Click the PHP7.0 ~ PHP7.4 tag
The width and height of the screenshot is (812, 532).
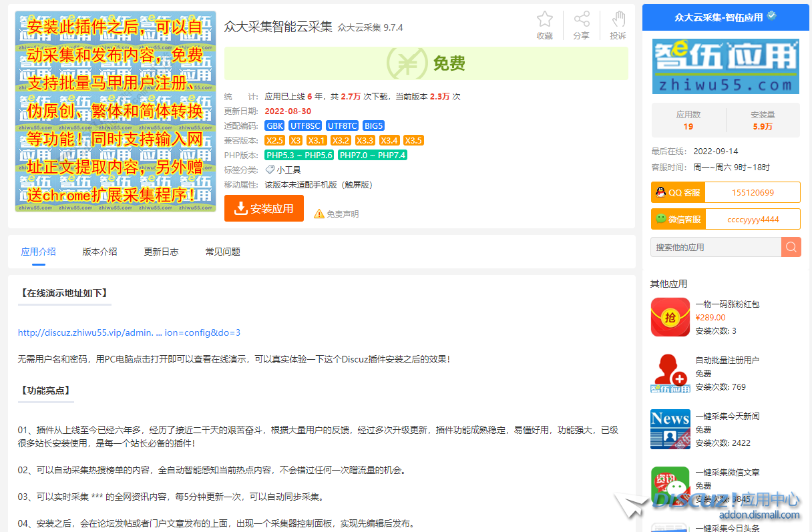(x=373, y=155)
